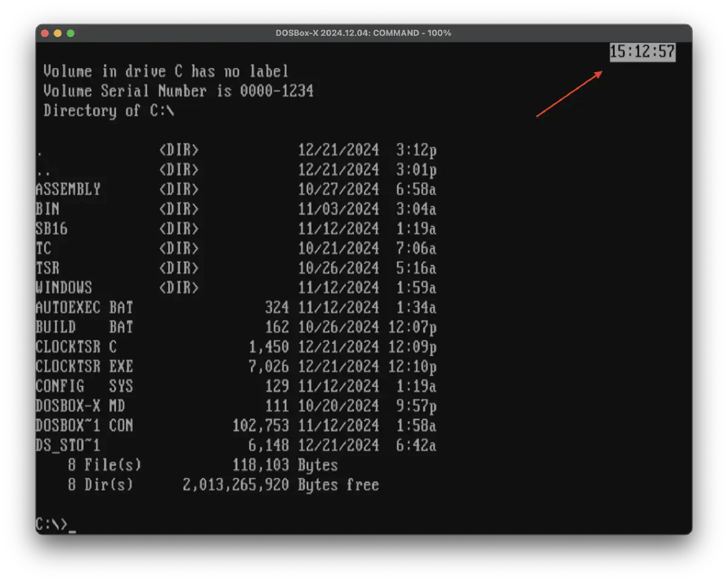Click the CLOCKTSR EXE file entry
Image resolution: width=728 pixels, height=582 pixels.
[x=84, y=367]
